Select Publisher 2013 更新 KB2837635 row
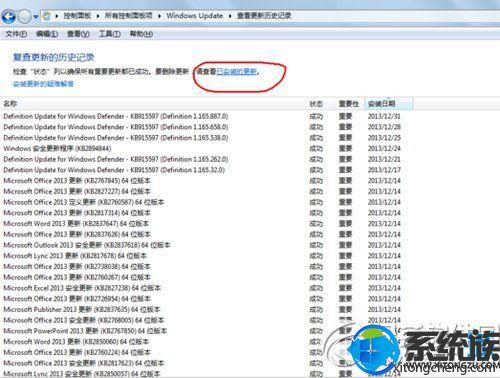This screenshot has height=378, width=500. [x=82, y=309]
